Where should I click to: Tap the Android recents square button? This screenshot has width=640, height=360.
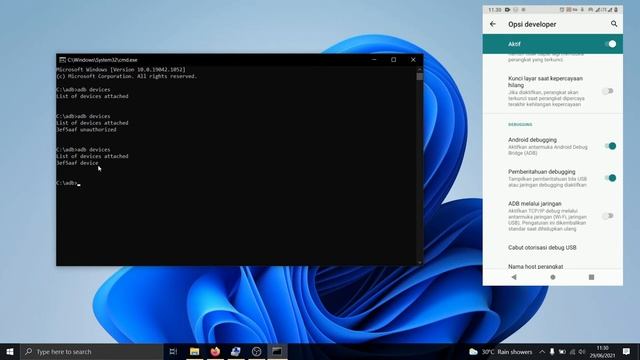point(591,277)
